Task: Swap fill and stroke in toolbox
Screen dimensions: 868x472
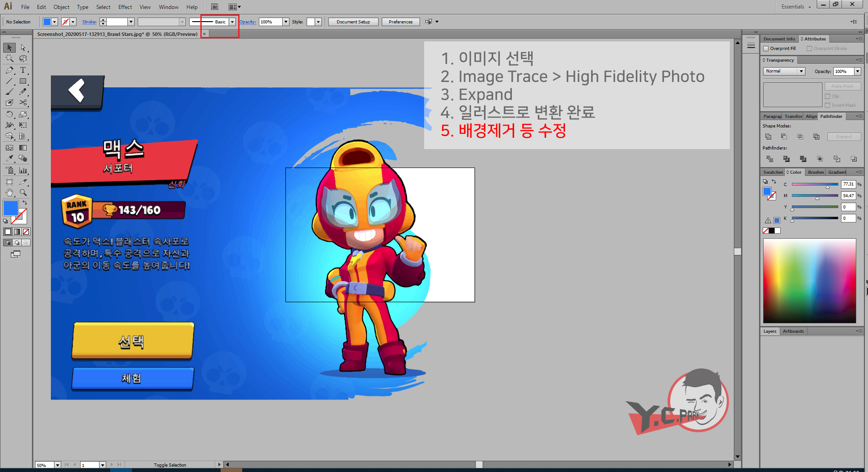Action: [25, 203]
